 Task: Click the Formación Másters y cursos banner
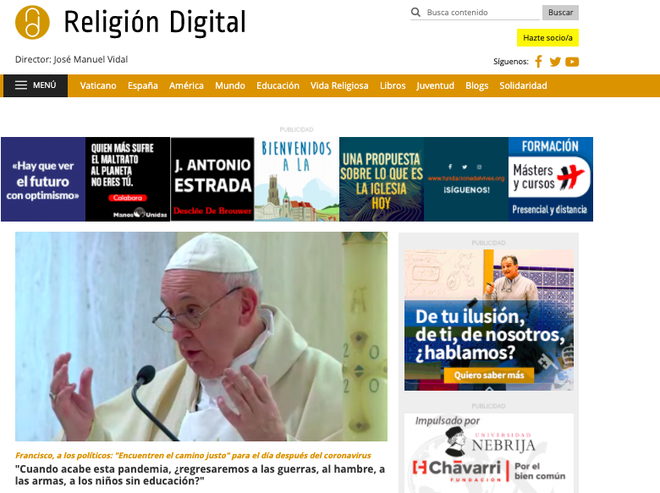pos(550,179)
